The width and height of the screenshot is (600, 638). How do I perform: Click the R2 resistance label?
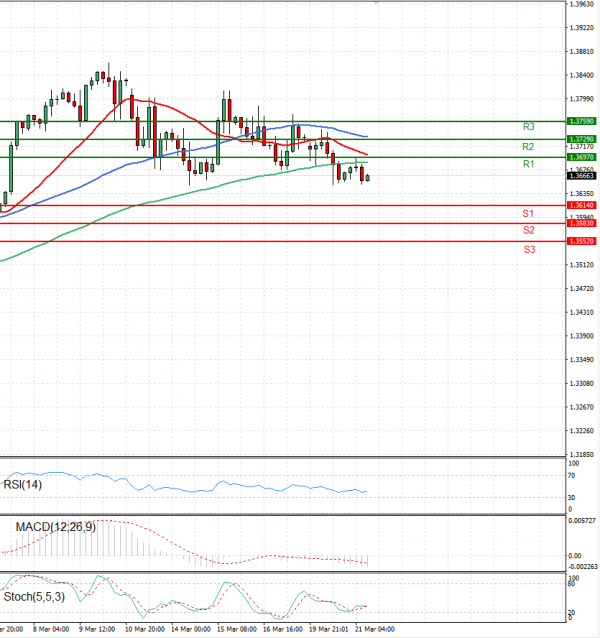pyautogui.click(x=528, y=146)
